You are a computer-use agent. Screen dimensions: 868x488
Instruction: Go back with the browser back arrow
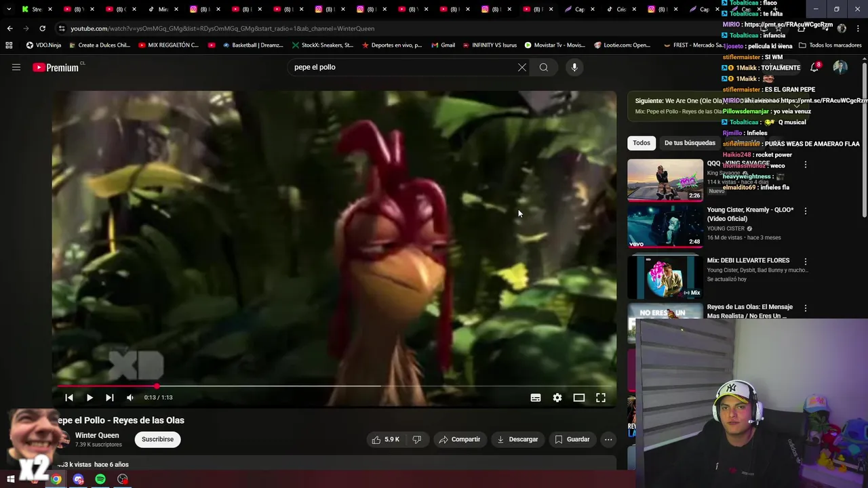coord(9,28)
